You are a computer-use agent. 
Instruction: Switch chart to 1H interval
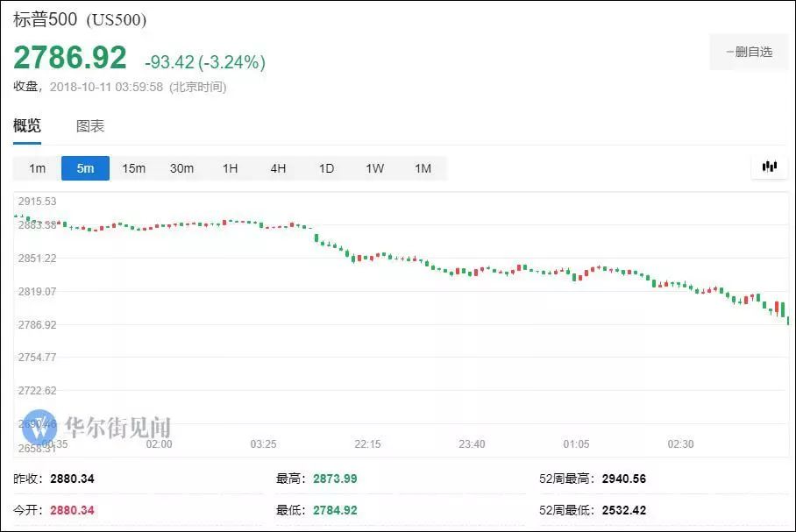pos(230,167)
